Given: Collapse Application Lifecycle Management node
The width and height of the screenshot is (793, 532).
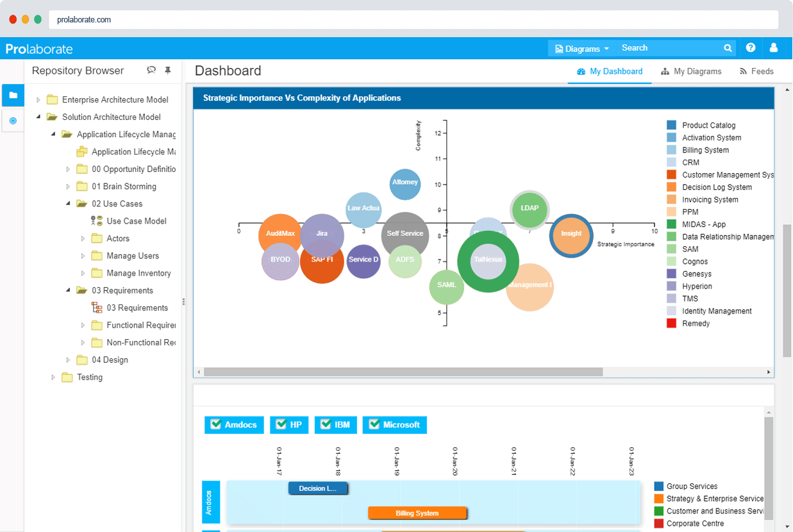Looking at the screenshot, I should [x=53, y=135].
